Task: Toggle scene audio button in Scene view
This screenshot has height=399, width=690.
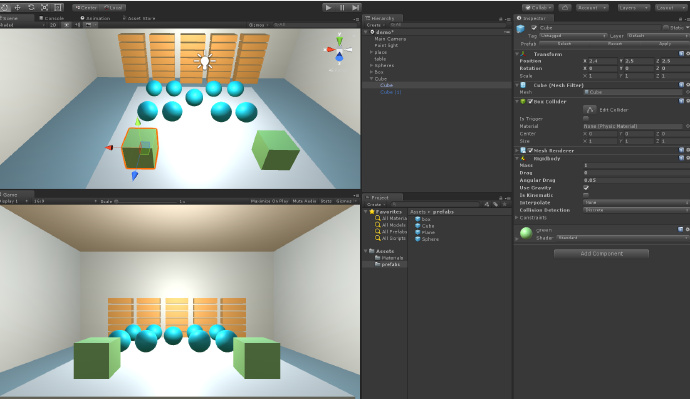Action: point(78,25)
